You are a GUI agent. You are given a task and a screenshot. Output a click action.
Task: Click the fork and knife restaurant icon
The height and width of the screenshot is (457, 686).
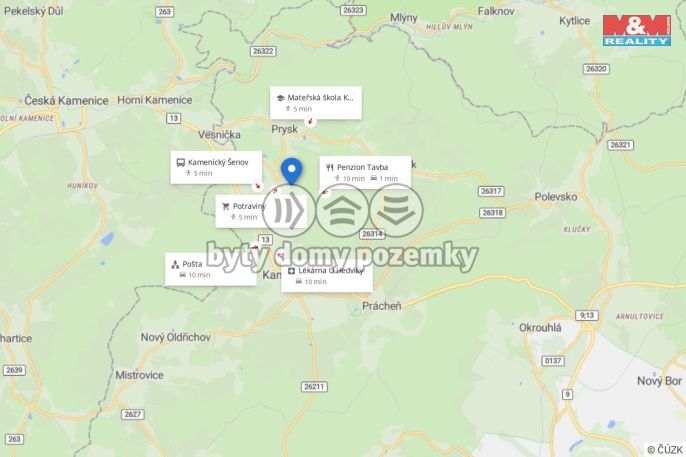[x=329, y=167]
